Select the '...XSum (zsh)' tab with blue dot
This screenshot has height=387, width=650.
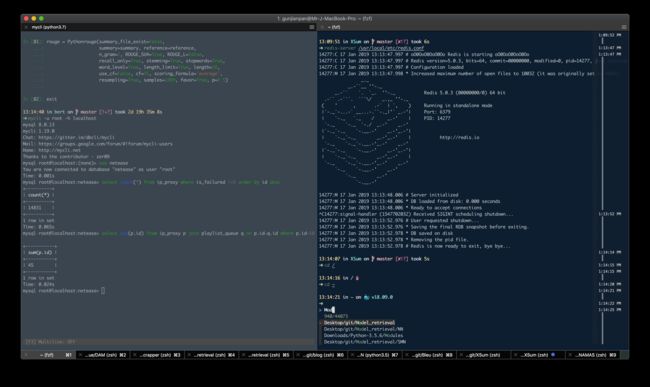coord(539,355)
